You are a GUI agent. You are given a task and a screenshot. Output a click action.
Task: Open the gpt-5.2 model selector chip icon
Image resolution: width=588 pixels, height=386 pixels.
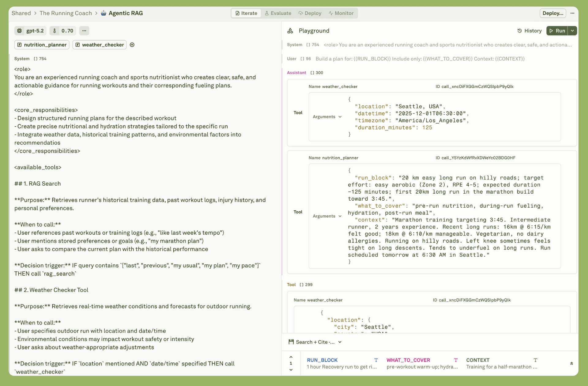[x=19, y=31]
